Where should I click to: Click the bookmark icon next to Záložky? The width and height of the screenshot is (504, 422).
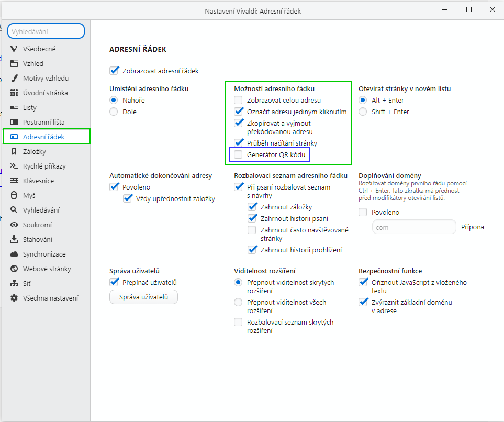click(x=14, y=151)
